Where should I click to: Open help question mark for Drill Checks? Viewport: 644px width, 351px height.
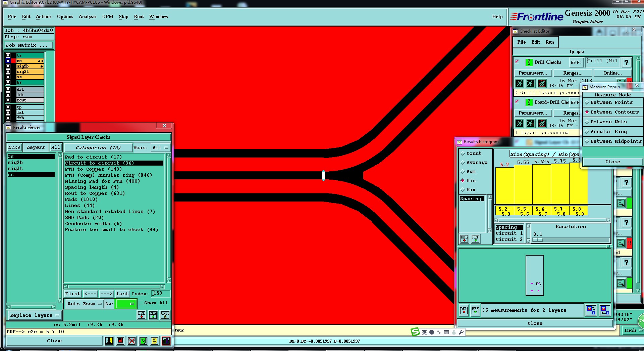626,62
